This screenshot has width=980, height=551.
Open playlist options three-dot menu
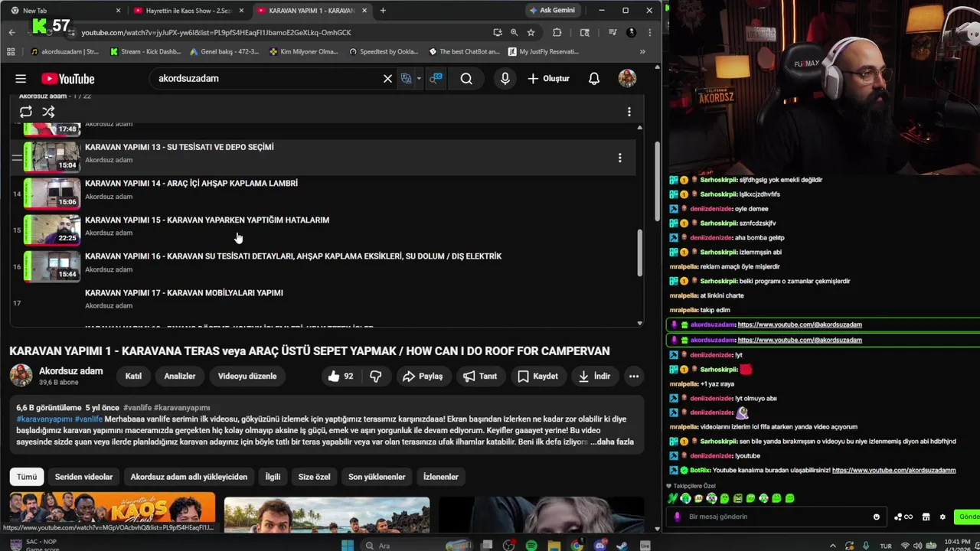tap(629, 112)
